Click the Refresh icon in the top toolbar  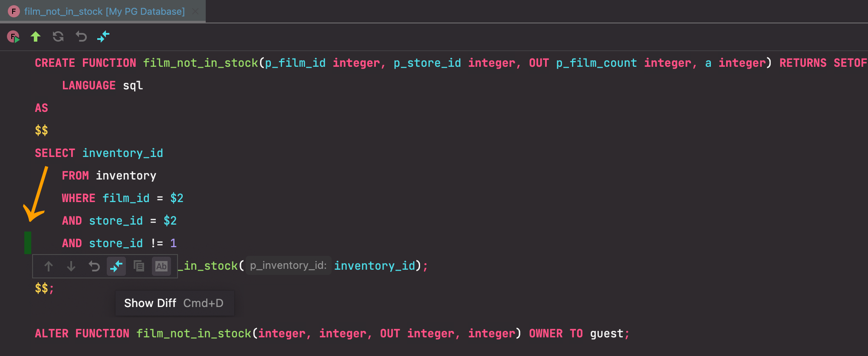pyautogui.click(x=58, y=37)
